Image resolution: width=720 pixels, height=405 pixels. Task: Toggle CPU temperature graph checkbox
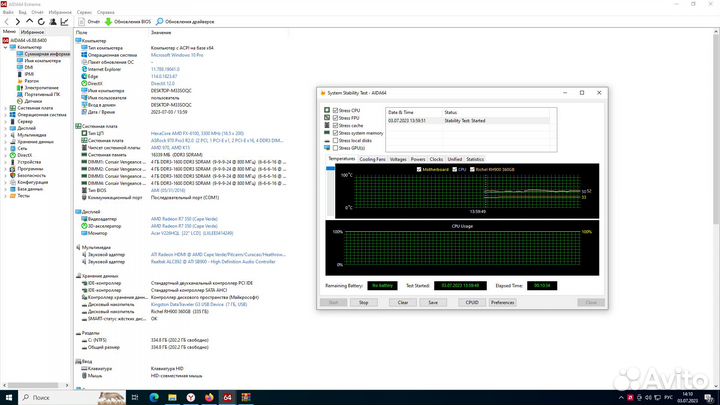point(455,169)
